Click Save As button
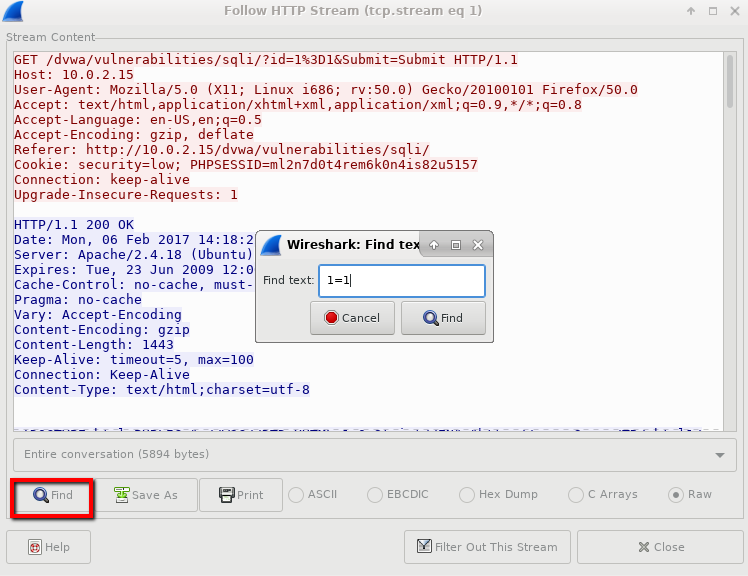This screenshot has width=748, height=576. coord(146,495)
